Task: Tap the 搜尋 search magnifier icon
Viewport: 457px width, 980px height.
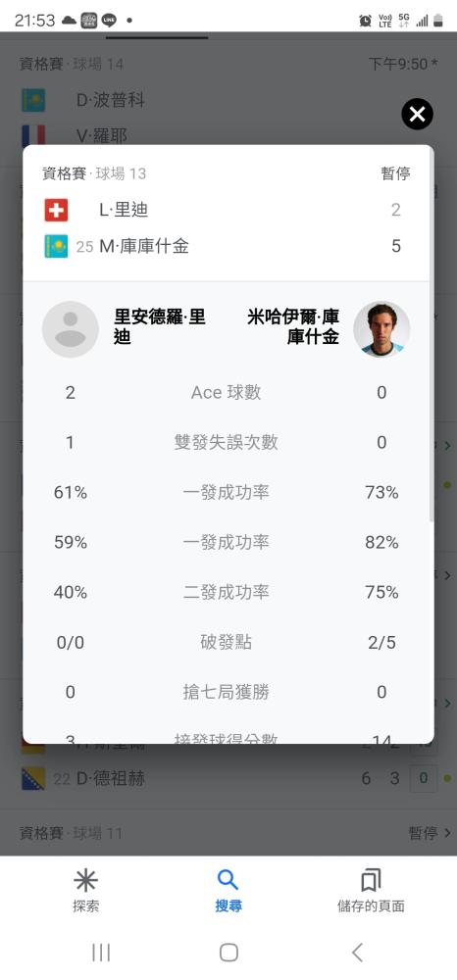Action: 228,880
